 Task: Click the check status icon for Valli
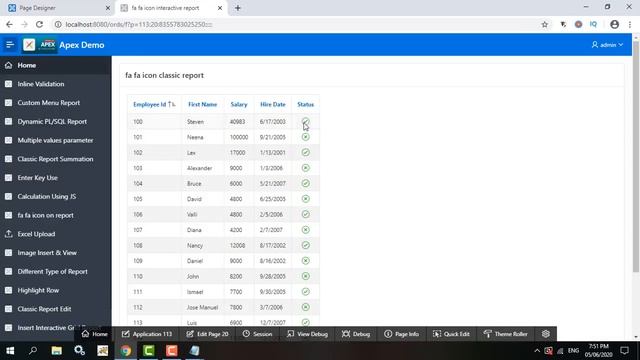click(x=305, y=214)
